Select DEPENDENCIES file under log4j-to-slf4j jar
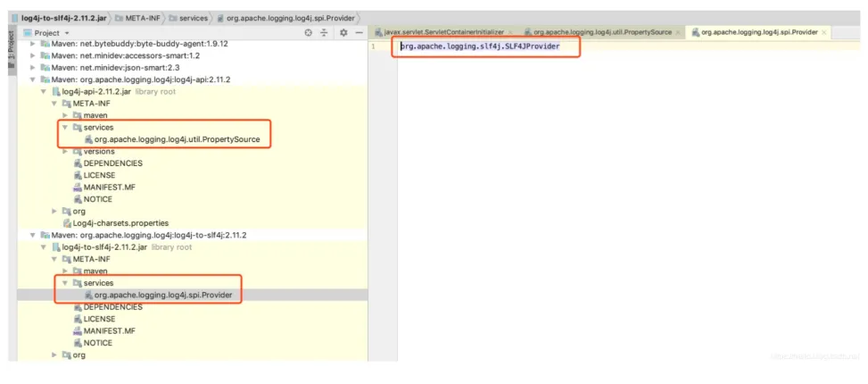Image resolution: width=868 pixels, height=384 pixels. [192, 307]
